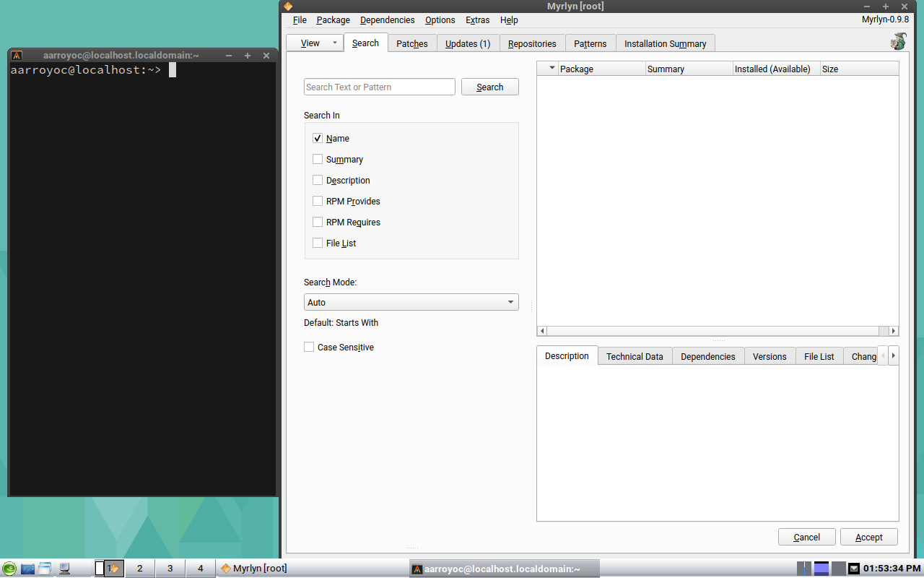This screenshot has height=578, width=924.
Task: Enable the RPM Provides checkbox
Action: click(x=318, y=202)
